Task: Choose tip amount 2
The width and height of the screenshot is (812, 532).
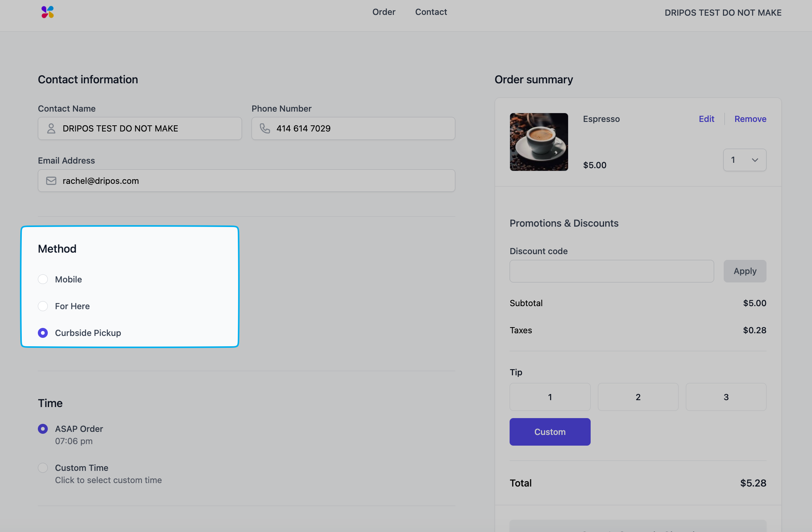Action: coord(638,397)
